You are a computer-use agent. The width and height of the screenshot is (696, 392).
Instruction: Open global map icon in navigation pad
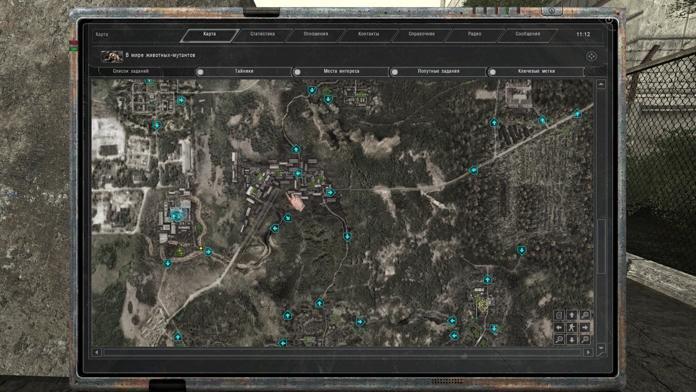point(559,315)
